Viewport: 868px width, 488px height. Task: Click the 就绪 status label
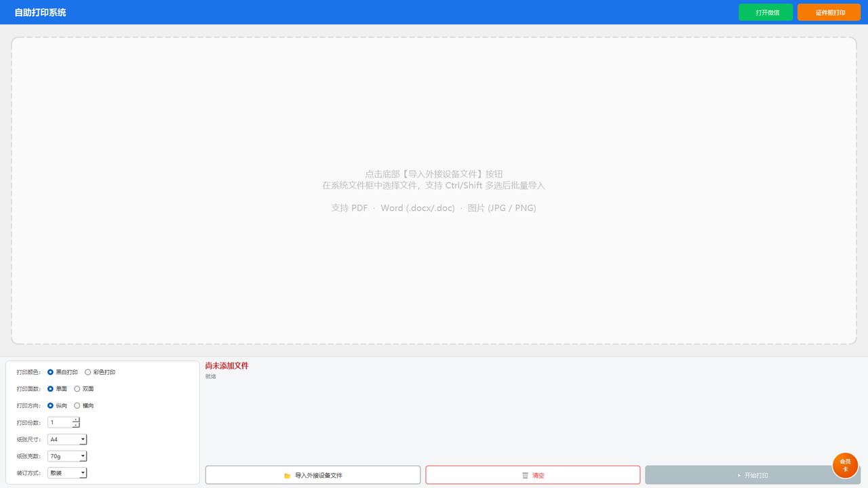click(x=211, y=376)
